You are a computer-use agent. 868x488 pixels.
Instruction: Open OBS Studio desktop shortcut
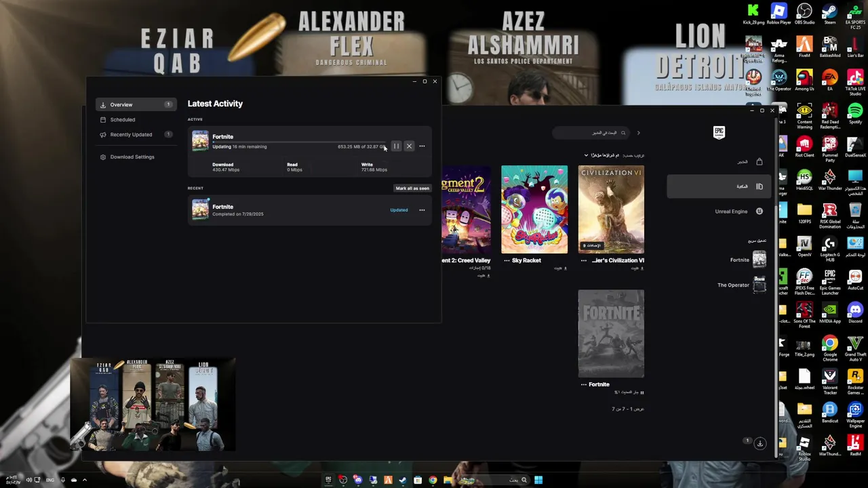click(804, 14)
